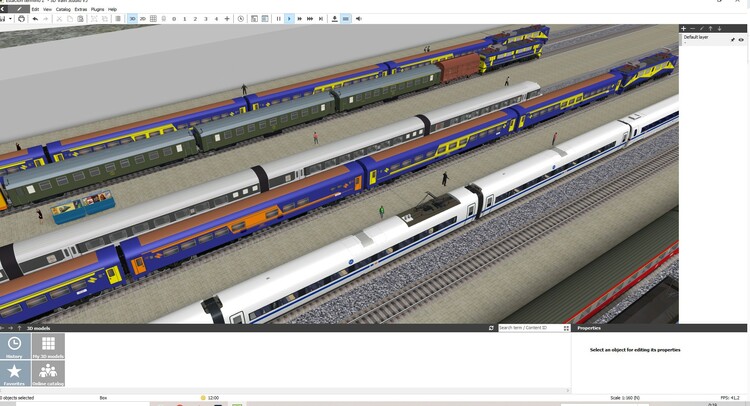
Task: Refresh the 3D models catalog
Action: coord(491,328)
